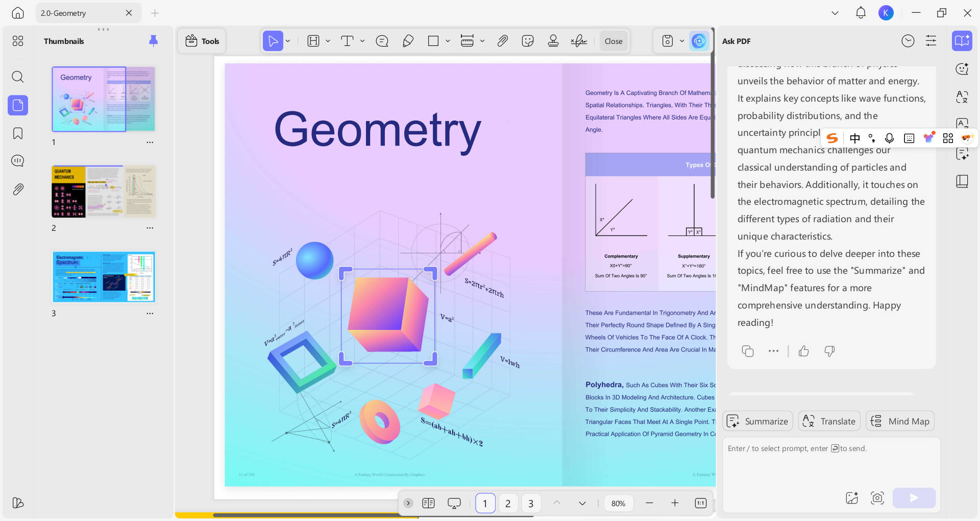Click the Summarize button

[x=757, y=421]
